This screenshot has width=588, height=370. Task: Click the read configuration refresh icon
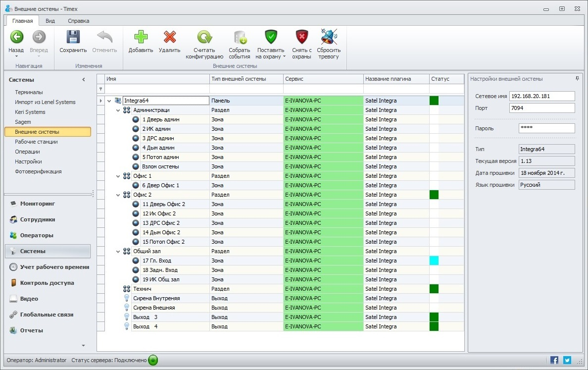tap(204, 38)
